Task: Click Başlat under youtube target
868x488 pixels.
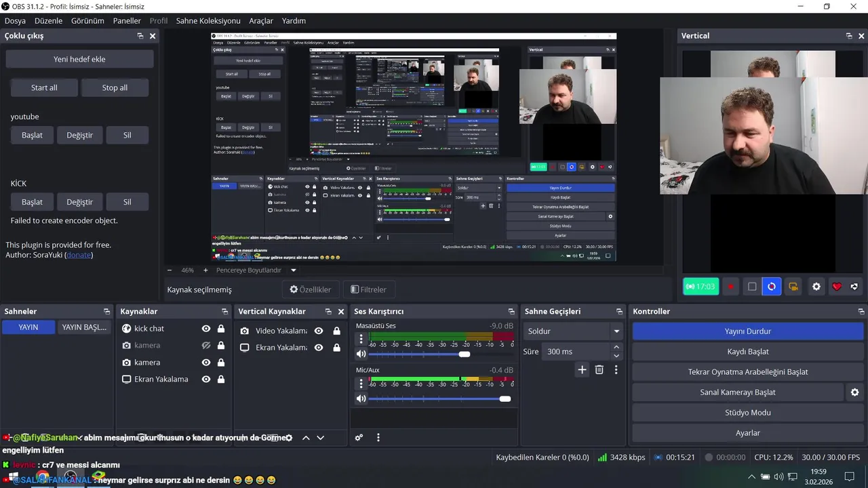Action: point(32,135)
